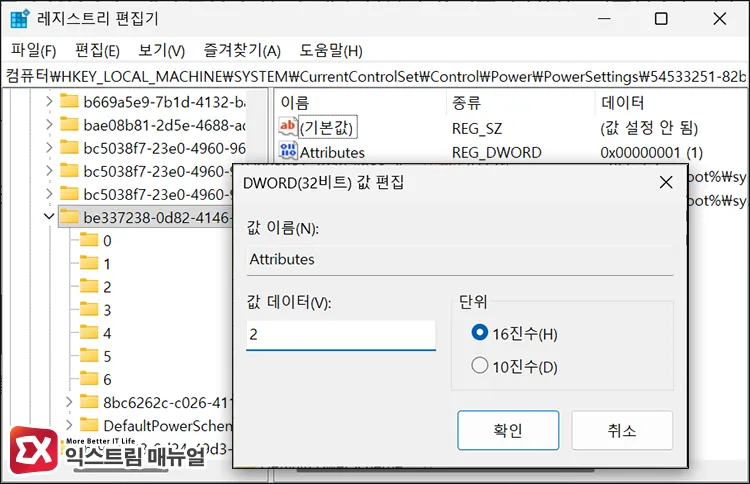Screen dimensions: 750x484
Task: Select the Attributes value name in list
Action: [332, 153]
